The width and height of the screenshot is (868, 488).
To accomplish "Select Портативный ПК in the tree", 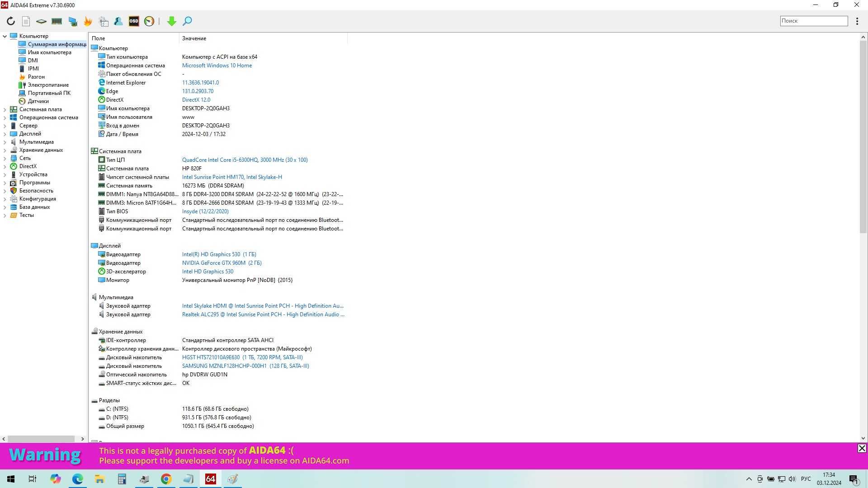I will [49, 93].
